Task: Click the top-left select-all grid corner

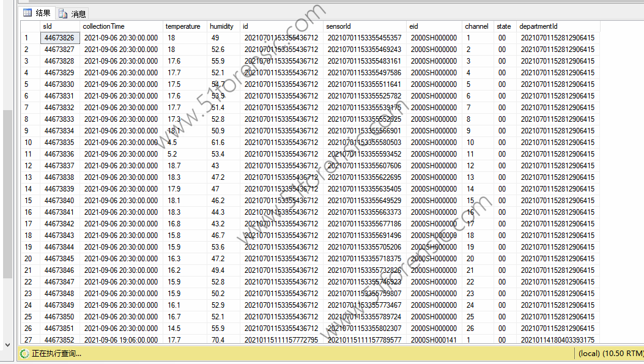Action: click(x=30, y=26)
